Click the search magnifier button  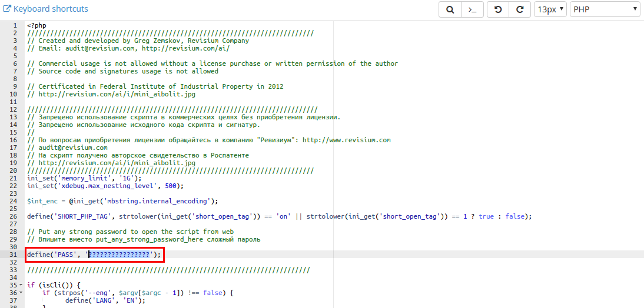coord(450,9)
